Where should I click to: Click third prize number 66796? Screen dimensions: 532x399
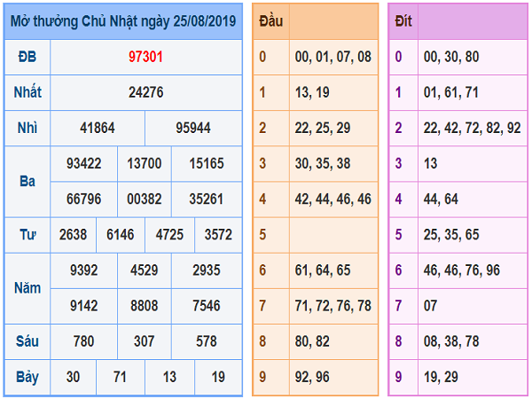pyautogui.click(x=83, y=199)
